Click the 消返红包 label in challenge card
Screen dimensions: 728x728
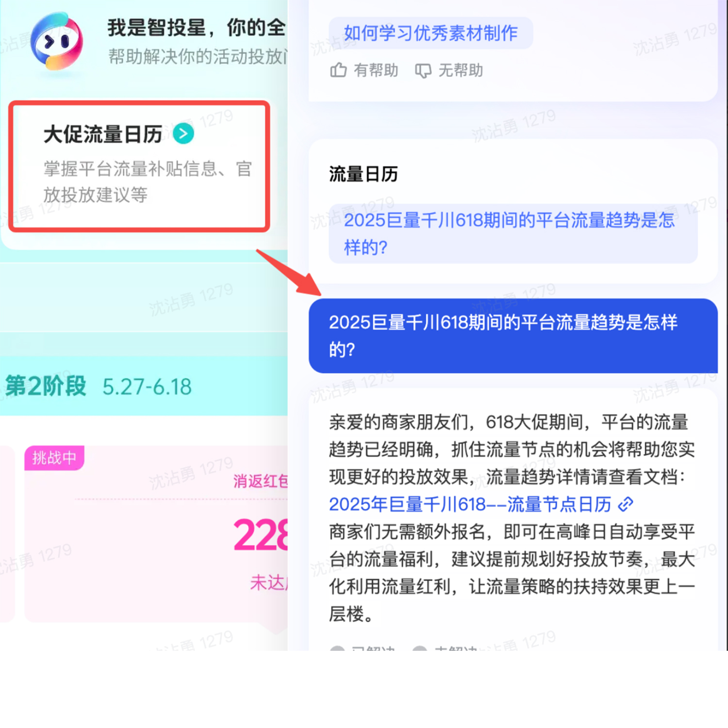click(x=261, y=481)
